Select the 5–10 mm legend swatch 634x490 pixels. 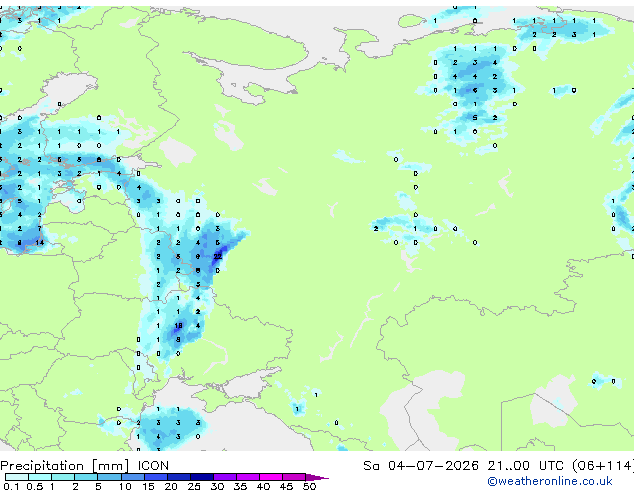[109, 477]
